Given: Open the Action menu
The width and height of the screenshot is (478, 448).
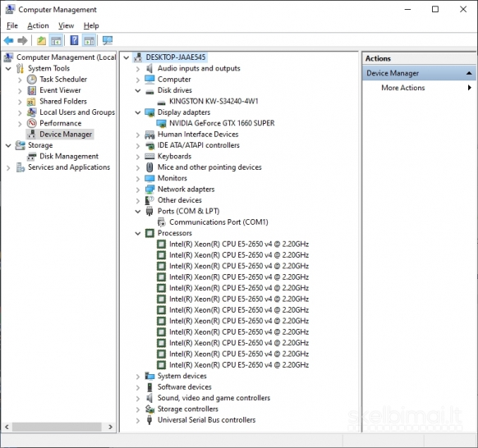Looking at the screenshot, I should [x=38, y=25].
